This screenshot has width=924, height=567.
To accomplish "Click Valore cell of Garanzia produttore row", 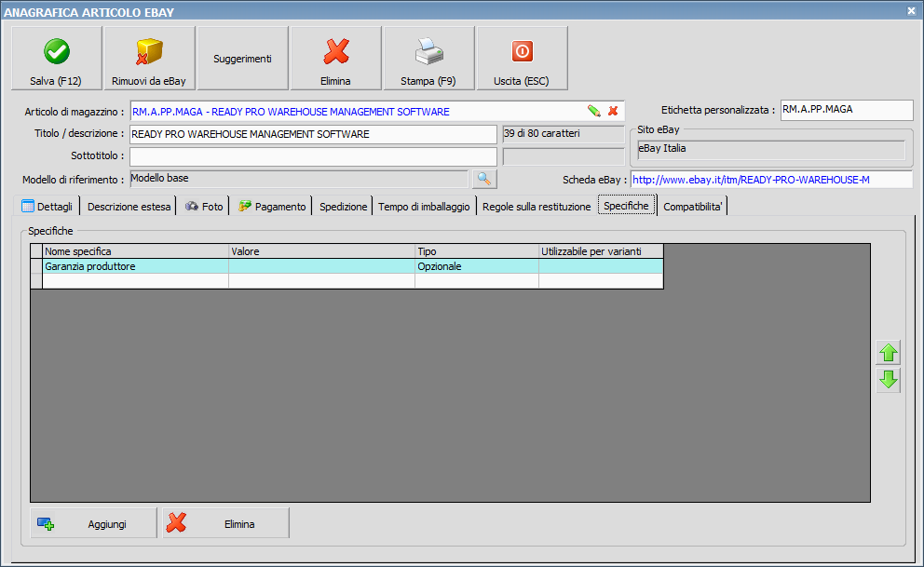I will [x=321, y=266].
